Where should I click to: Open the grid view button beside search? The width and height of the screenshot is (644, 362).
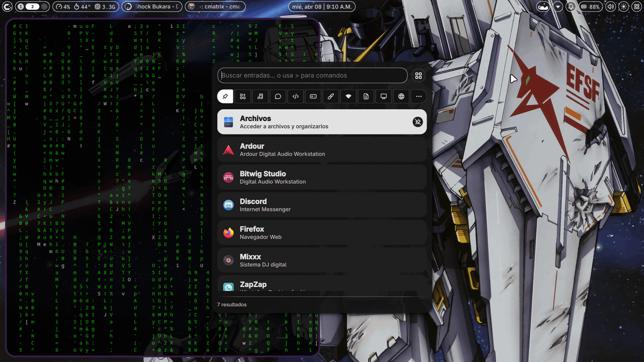tap(419, 76)
